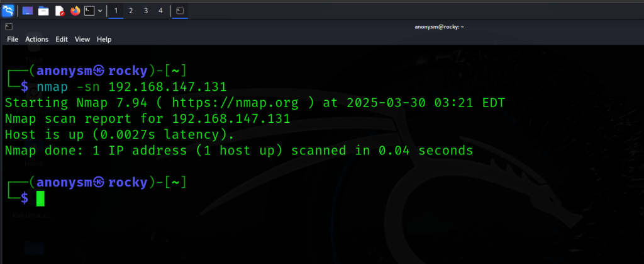Open the Kali dragon applications menu
The height and width of the screenshot is (264, 644).
click(x=8, y=11)
